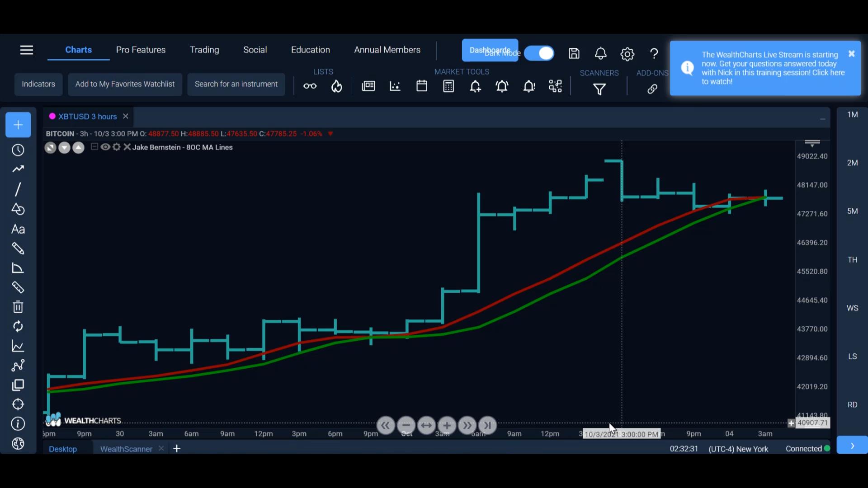Select the 1M timeframe shortcut
Image resolution: width=868 pixels, height=488 pixels.
(853, 115)
